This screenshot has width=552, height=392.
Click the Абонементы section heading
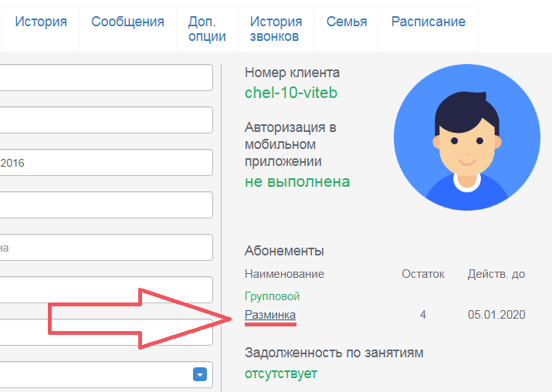coord(284,251)
